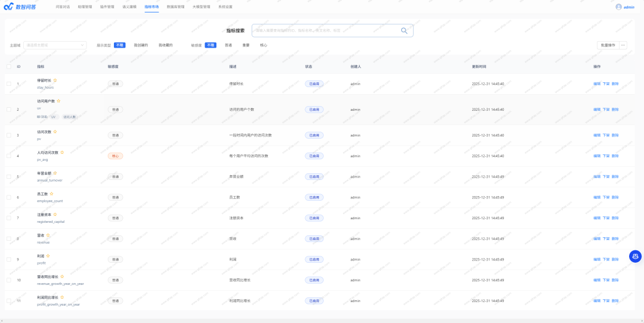Click 已启用 status of stay_hours row

pos(314,83)
